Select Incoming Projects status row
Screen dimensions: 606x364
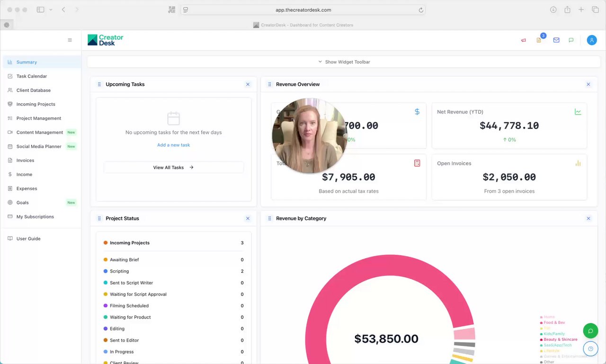[x=174, y=243]
